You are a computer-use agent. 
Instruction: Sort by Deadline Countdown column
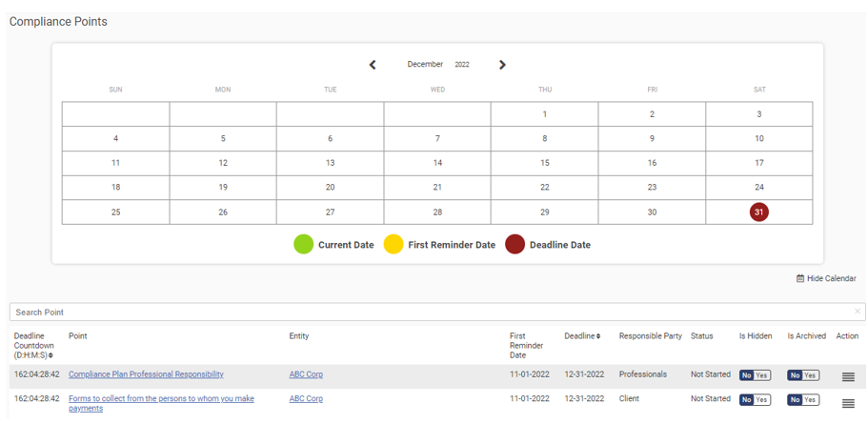tap(51, 355)
